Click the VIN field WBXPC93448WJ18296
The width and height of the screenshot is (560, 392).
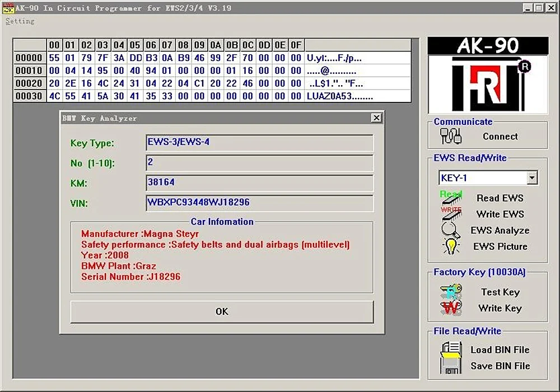pos(260,203)
